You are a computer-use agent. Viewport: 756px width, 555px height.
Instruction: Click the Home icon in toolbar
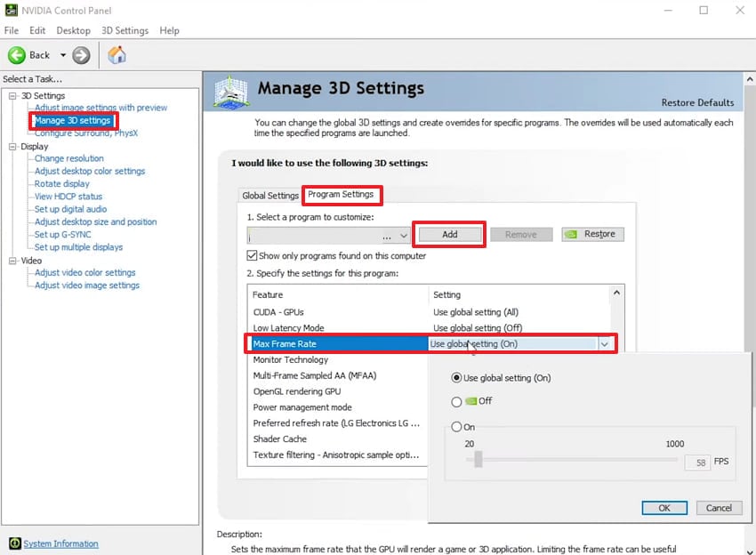click(117, 55)
